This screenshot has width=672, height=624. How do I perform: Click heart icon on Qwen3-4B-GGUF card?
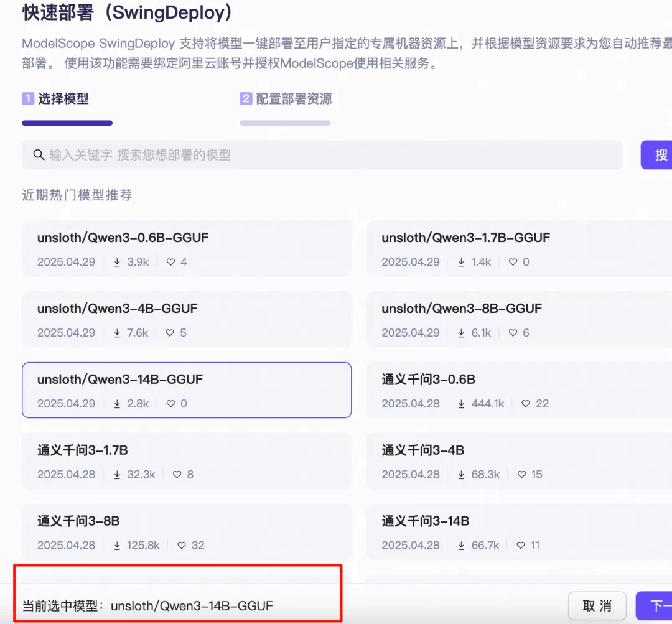tap(170, 333)
